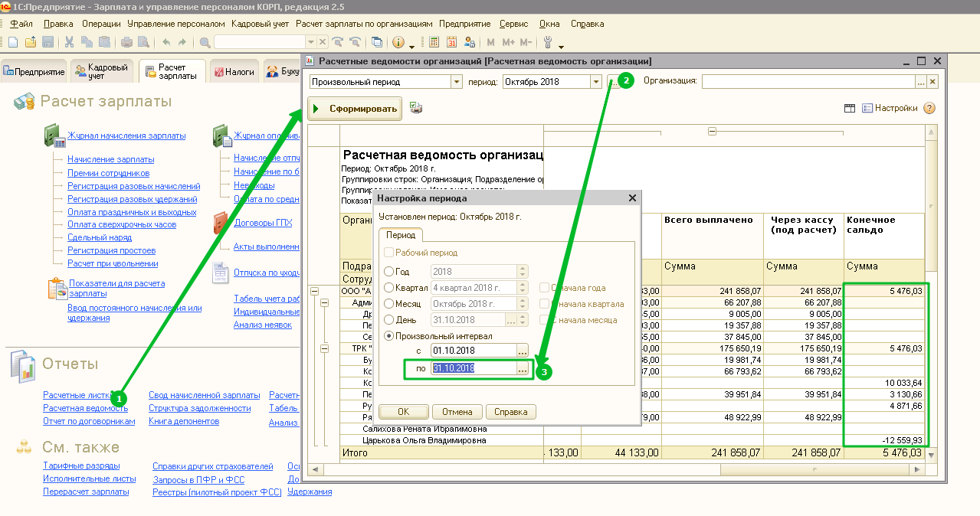Open the Начисление зарплаты link

tap(110, 159)
